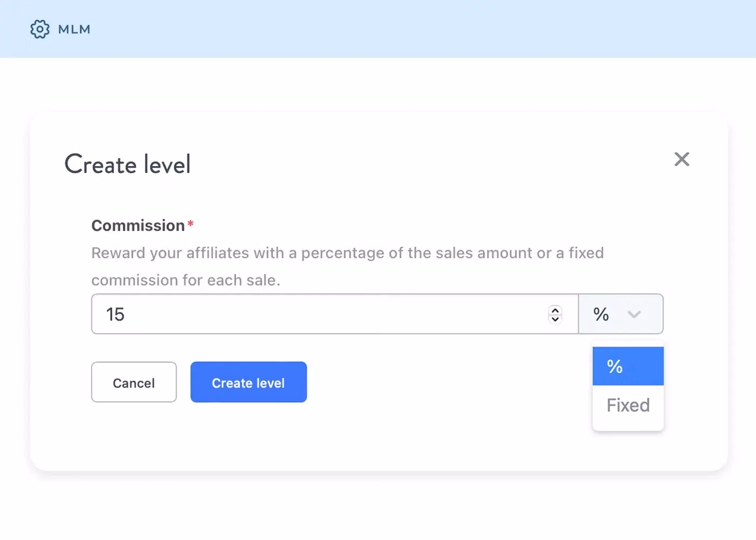This screenshot has width=756, height=540.
Task: Decrease commission with the down arrow
Action: coord(555,319)
